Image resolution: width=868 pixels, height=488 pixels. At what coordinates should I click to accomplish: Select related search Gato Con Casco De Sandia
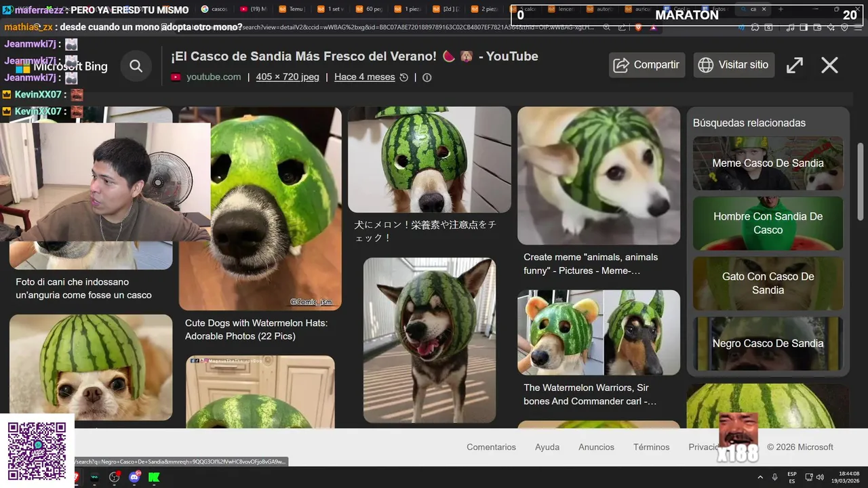coord(768,283)
